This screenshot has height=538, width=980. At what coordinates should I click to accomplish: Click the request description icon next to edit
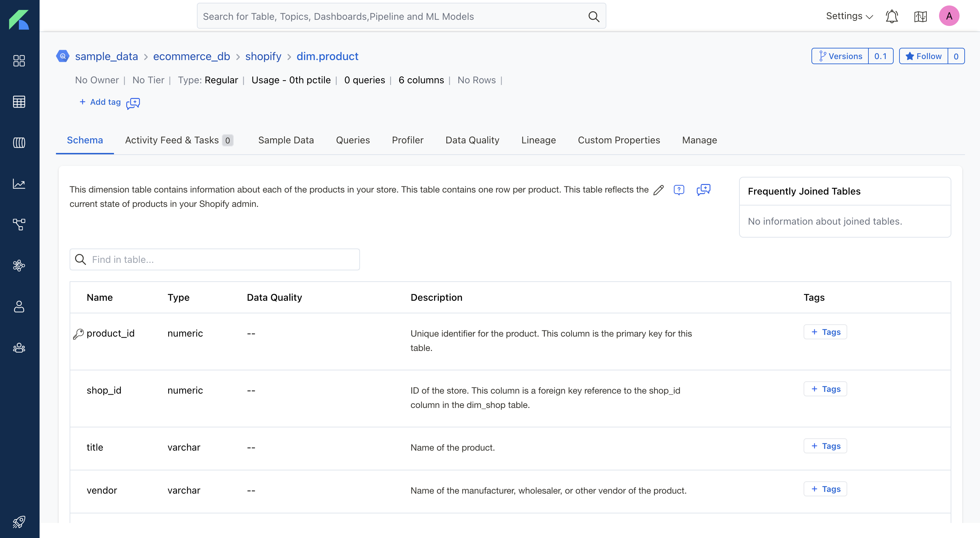coord(679,189)
